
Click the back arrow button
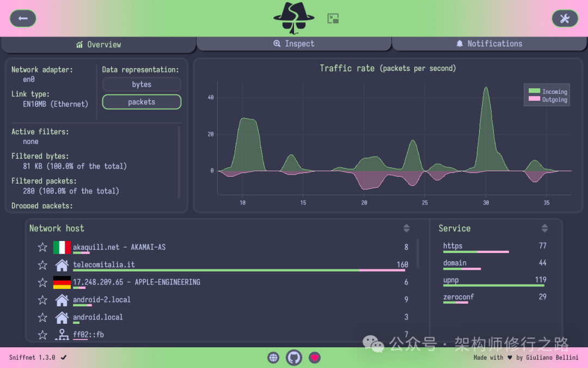tap(23, 19)
